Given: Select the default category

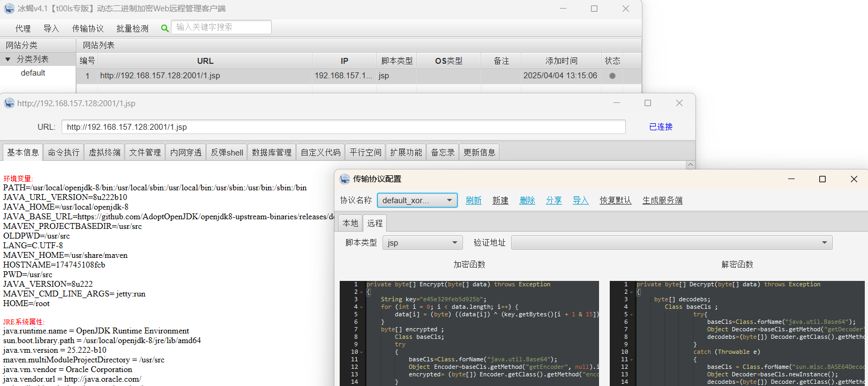Looking at the screenshot, I should (x=33, y=73).
